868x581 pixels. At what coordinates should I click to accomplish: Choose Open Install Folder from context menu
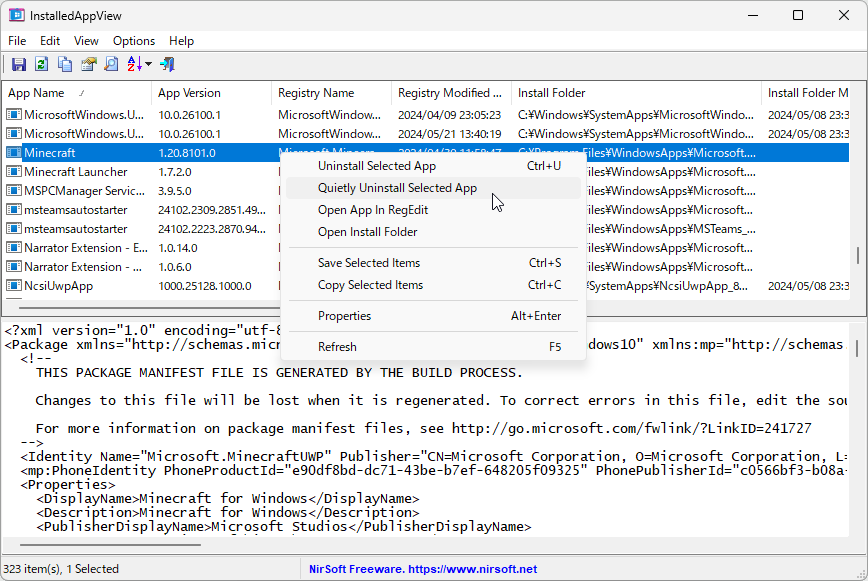367,232
